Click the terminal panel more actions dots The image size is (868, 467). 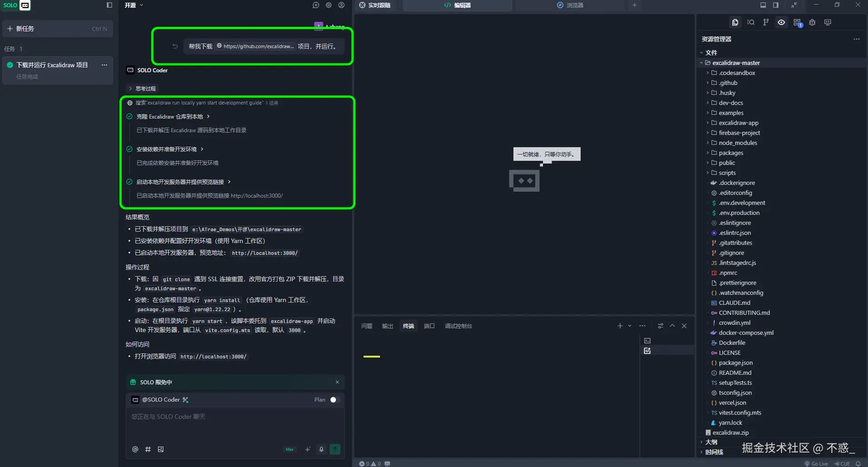[642, 326]
